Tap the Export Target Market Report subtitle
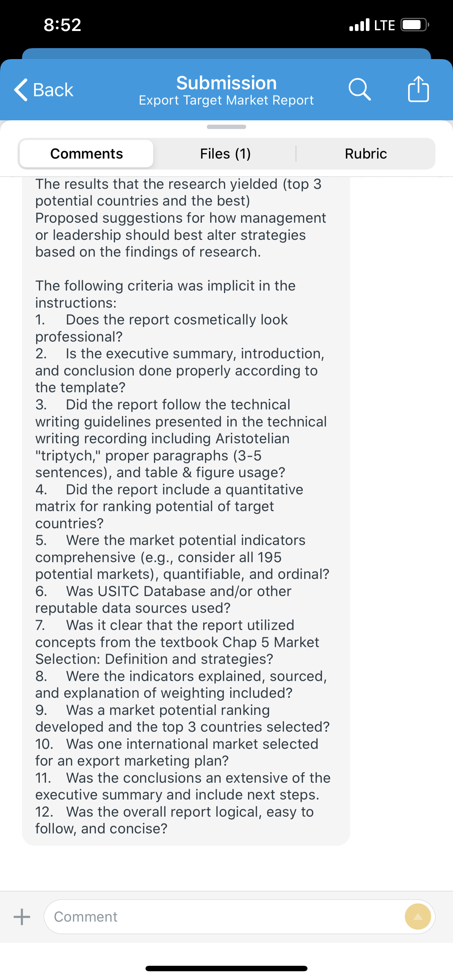Viewport: 453px width, 980px height. [226, 100]
